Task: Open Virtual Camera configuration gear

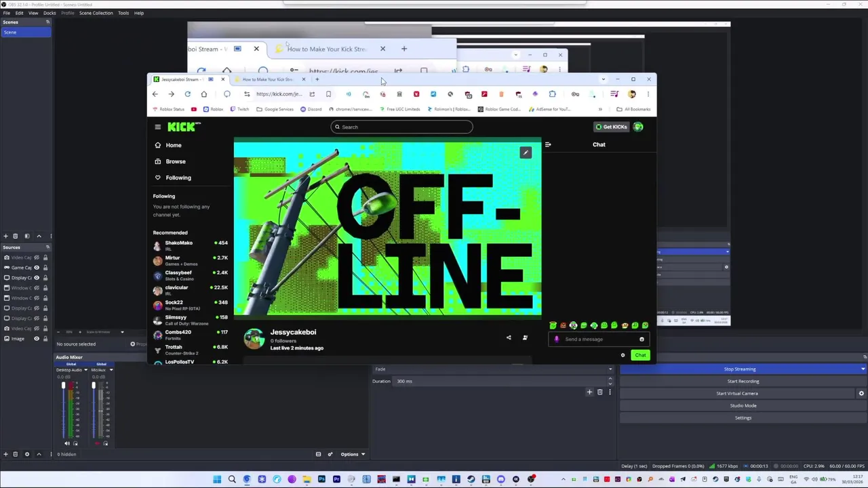Action: [x=861, y=393]
